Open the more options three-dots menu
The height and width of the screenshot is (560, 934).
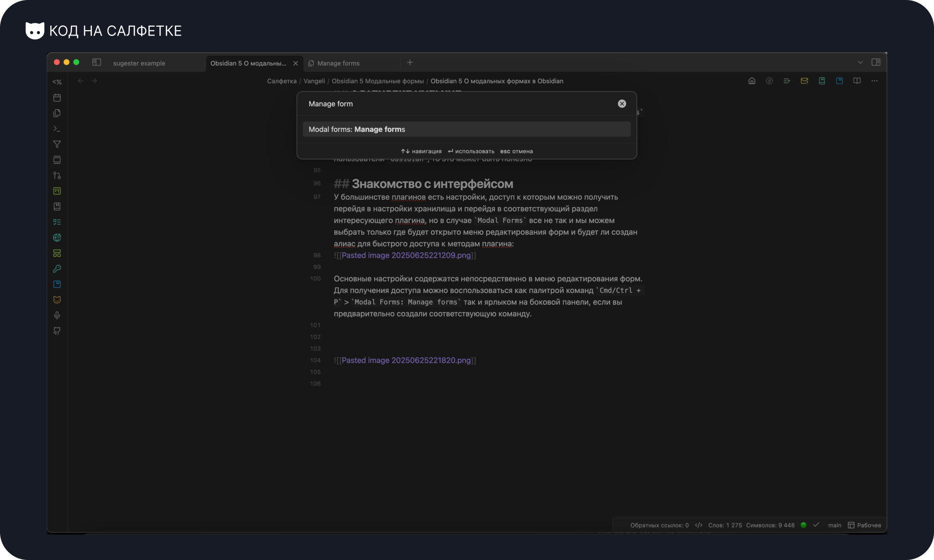pos(875,81)
